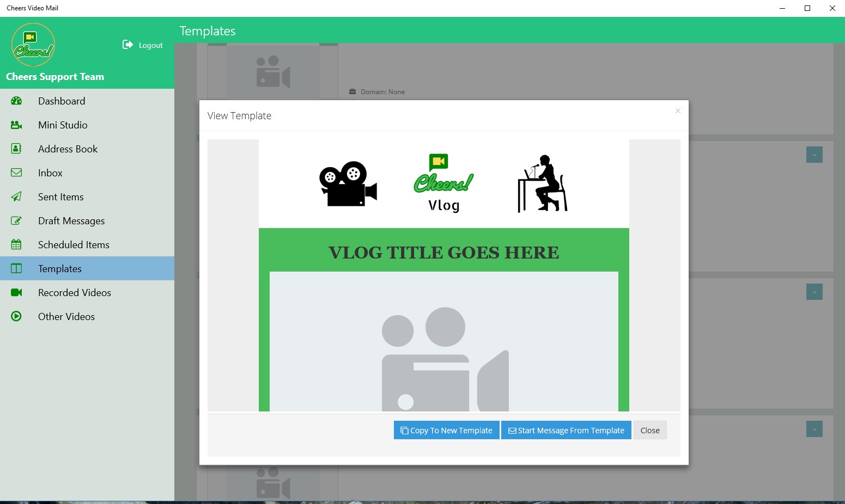Click the Inbox envelope icon
Viewport: 845px width, 504px height.
point(16,173)
